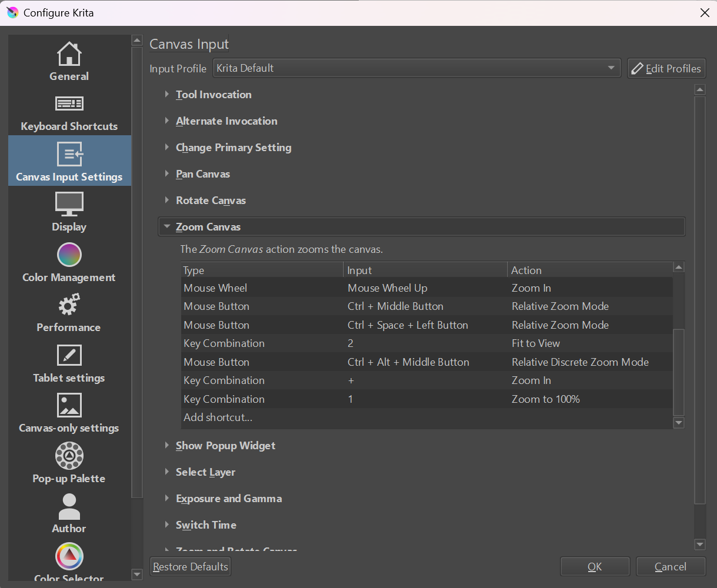Select the Ctrl + Middle Button input
Viewport: 717px width, 588px height.
pyautogui.click(x=426, y=306)
